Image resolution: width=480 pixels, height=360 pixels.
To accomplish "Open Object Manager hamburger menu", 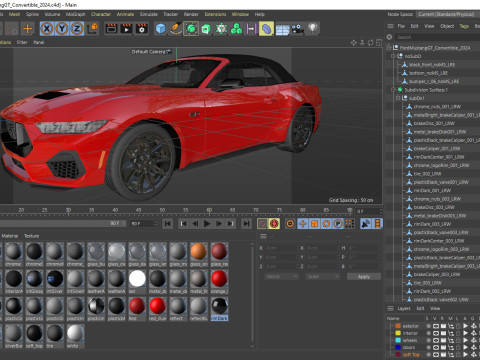I will coord(390,26).
